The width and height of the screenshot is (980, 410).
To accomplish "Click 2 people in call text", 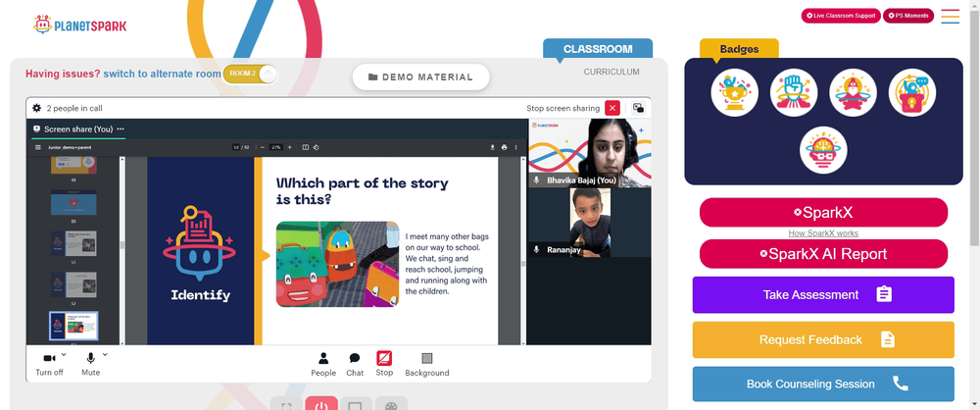I will (74, 108).
